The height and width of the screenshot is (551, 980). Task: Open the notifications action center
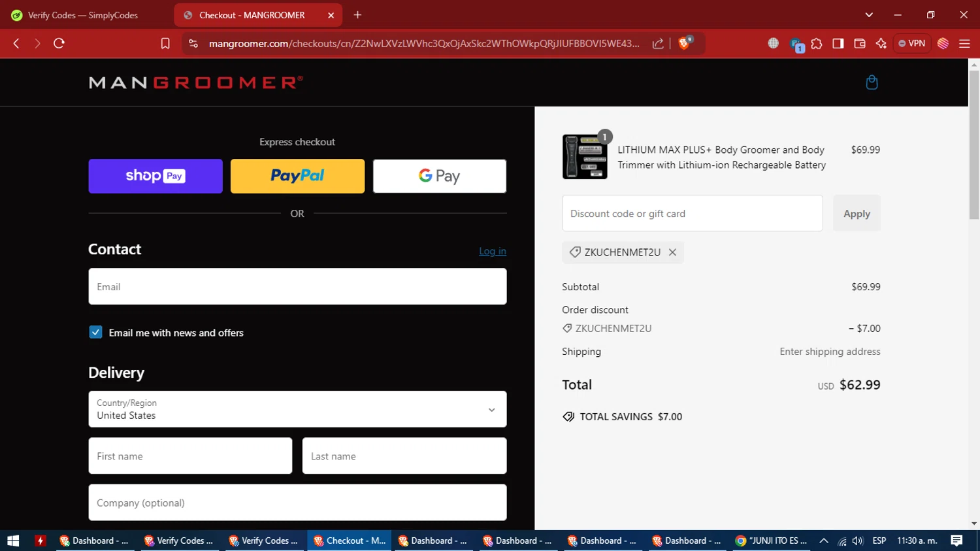pyautogui.click(x=956, y=541)
